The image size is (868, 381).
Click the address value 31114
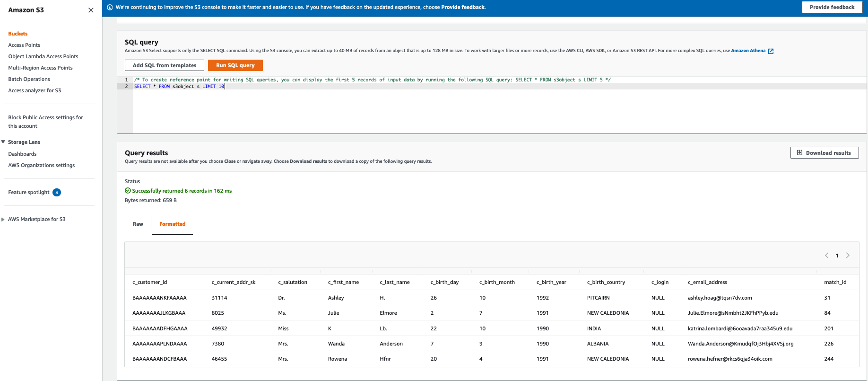(219, 298)
